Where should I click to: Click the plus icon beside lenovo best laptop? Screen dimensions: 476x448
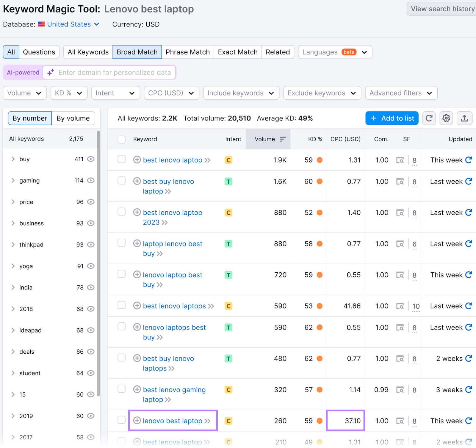click(137, 421)
